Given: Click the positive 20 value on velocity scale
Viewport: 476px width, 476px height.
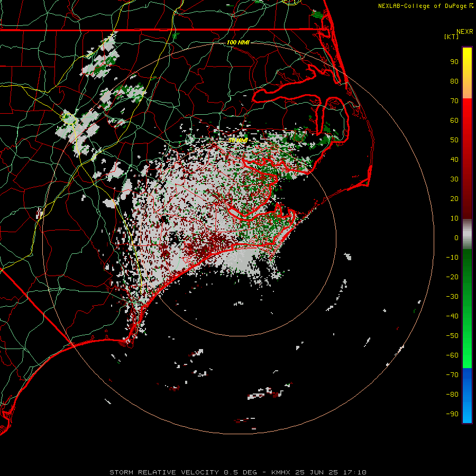Looking at the screenshot, I should (x=454, y=198).
